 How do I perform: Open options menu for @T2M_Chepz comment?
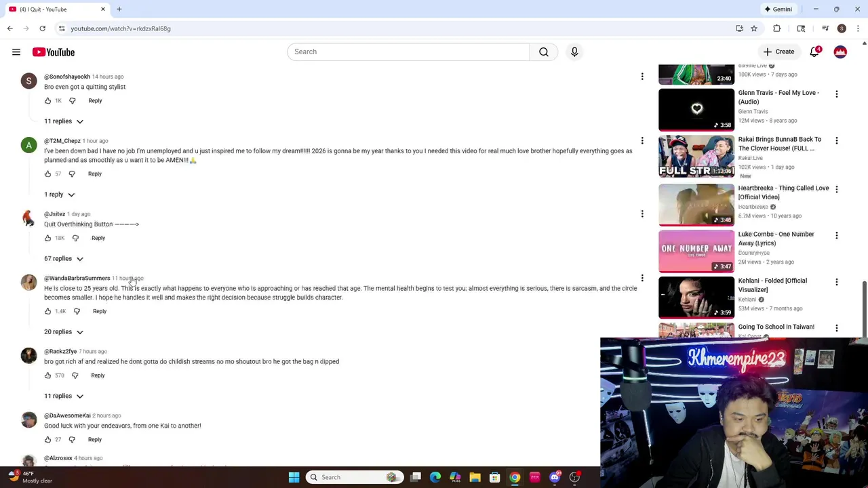pyautogui.click(x=642, y=141)
